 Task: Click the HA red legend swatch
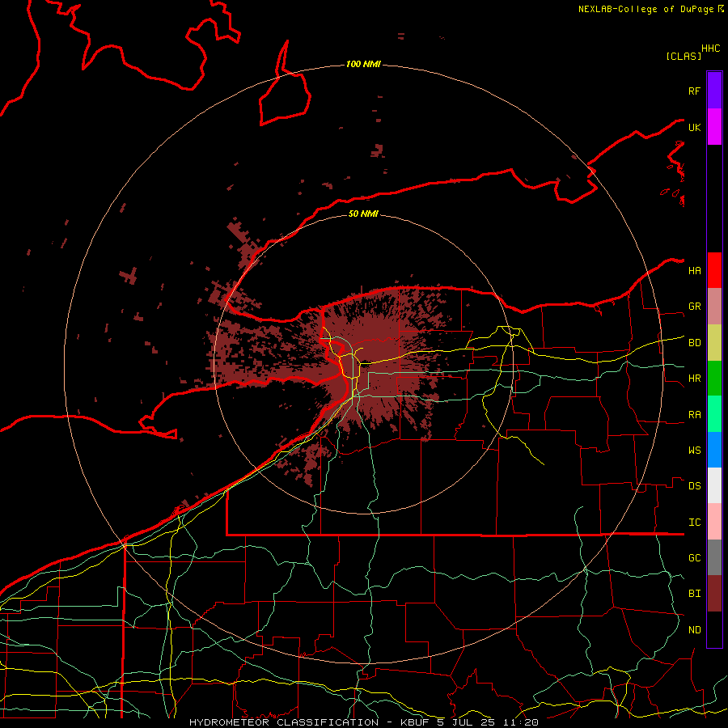coord(714,270)
